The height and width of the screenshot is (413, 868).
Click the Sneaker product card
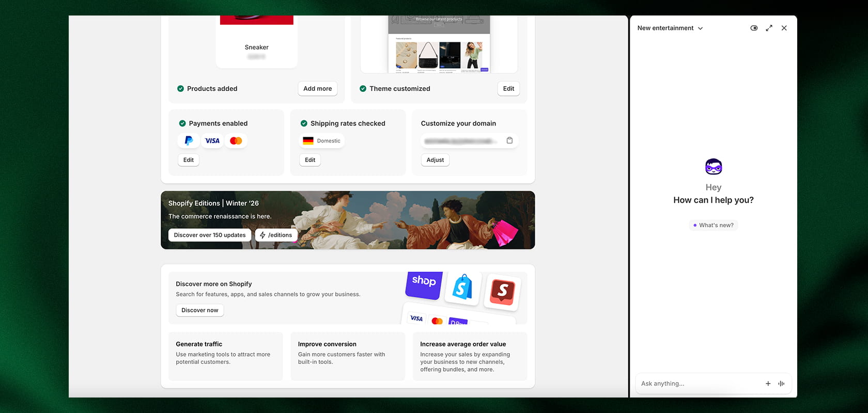click(257, 41)
